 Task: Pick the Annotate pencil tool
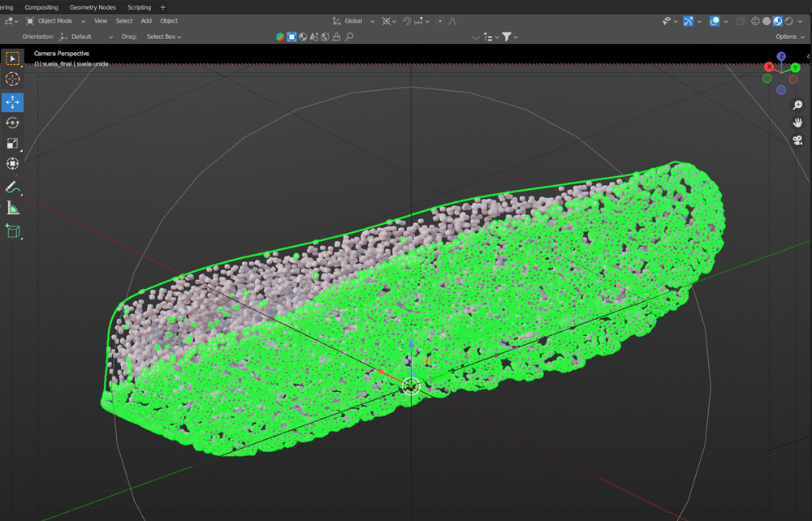tap(12, 187)
